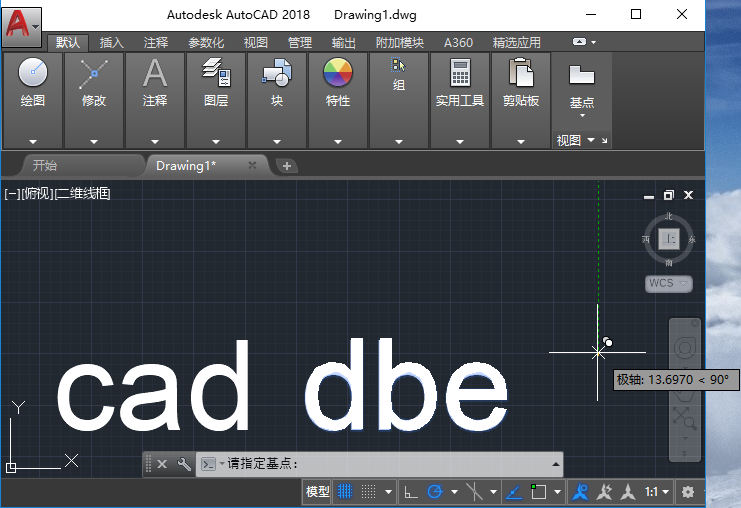Toggle auto-add annotation scales in status bar
Screen dimensions: 741x508
click(604, 492)
